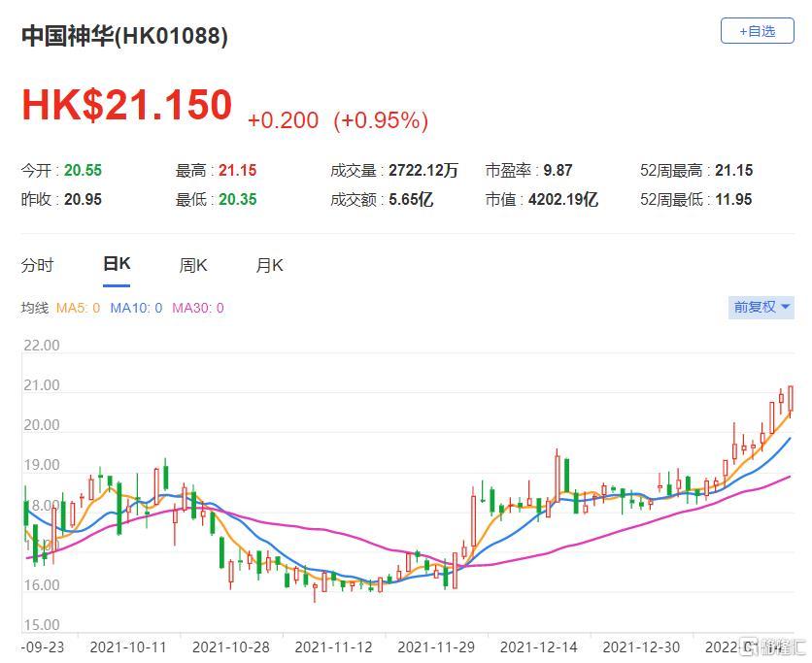Open the 月K monthly chart tab
Screen dimensions: 812x663
click(269, 266)
